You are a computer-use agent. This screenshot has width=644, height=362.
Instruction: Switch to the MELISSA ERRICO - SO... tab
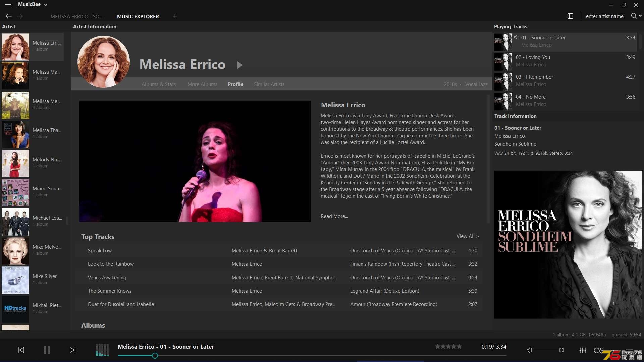pyautogui.click(x=76, y=16)
